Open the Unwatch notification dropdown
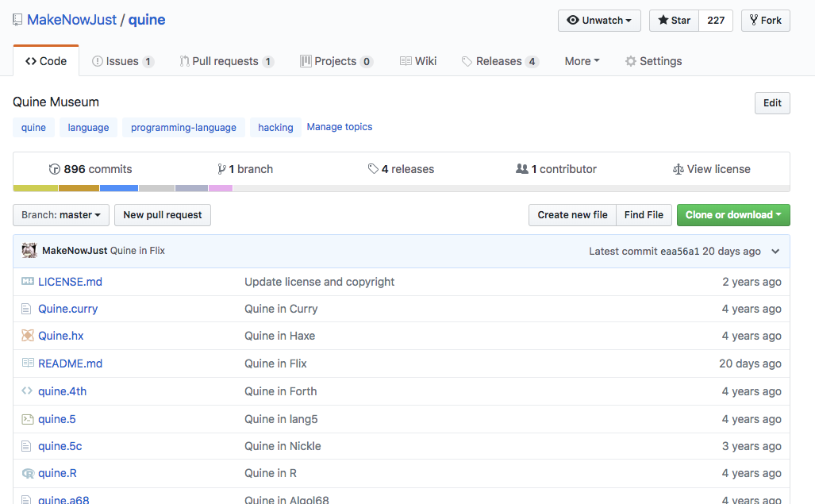 599,21
